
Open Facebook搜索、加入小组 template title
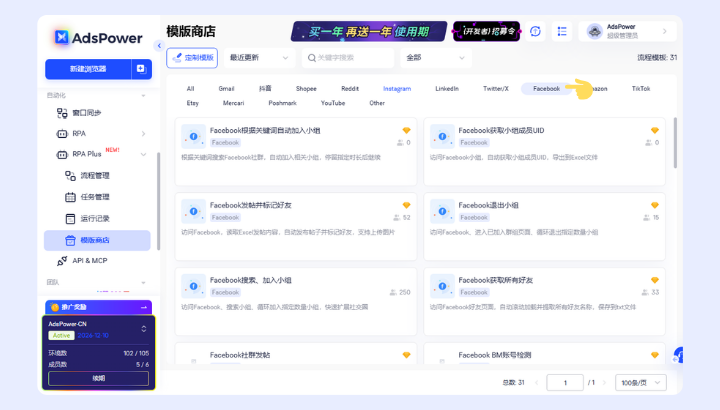point(251,280)
